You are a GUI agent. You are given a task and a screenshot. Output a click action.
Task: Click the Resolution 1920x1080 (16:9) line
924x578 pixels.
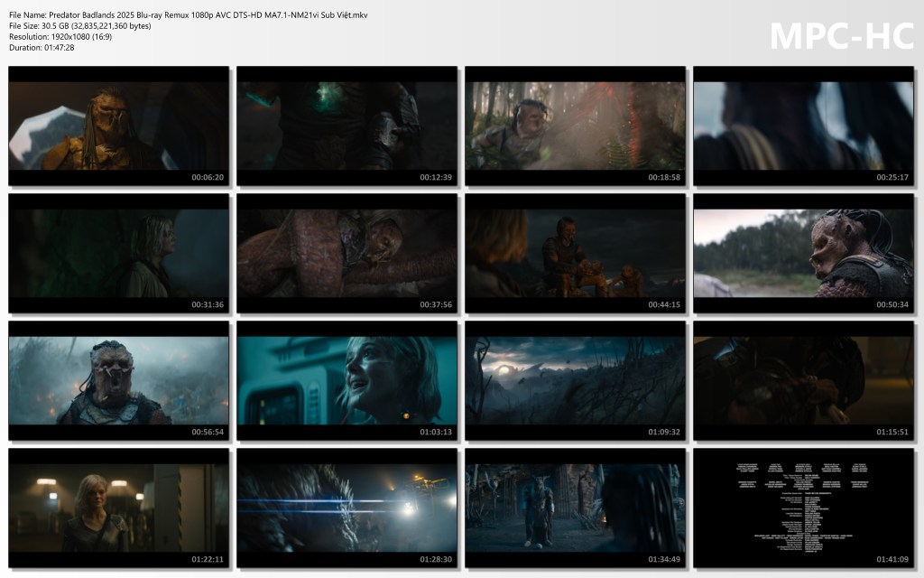click(x=60, y=36)
